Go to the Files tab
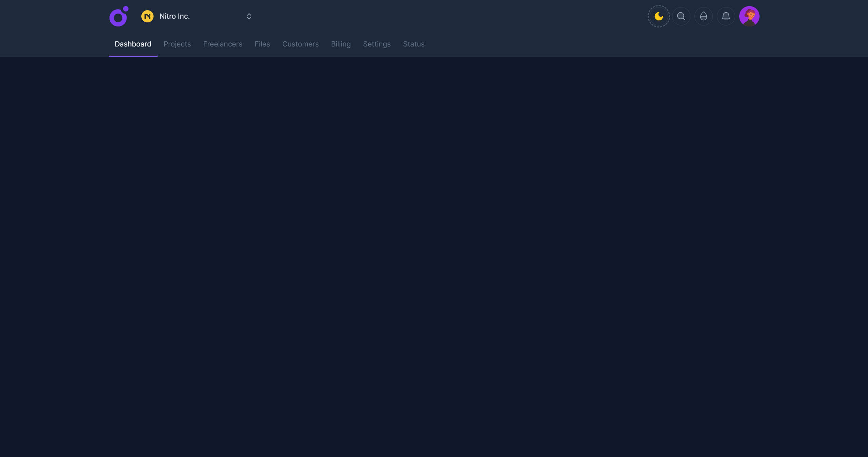The width and height of the screenshot is (868, 457). pyautogui.click(x=262, y=44)
